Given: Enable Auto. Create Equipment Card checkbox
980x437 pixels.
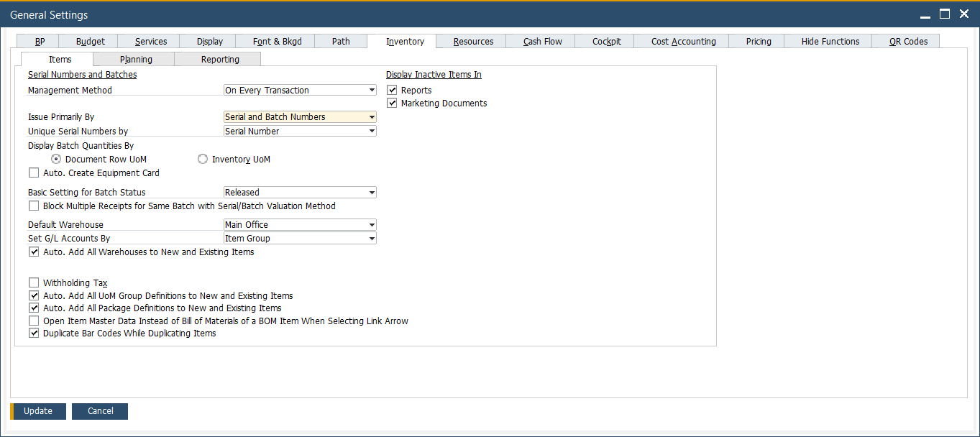Looking at the screenshot, I should point(34,172).
